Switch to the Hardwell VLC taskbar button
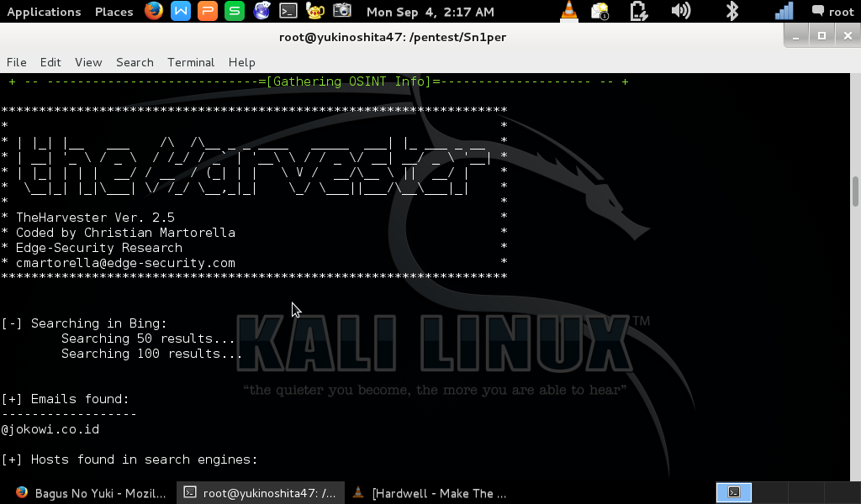 (430, 493)
